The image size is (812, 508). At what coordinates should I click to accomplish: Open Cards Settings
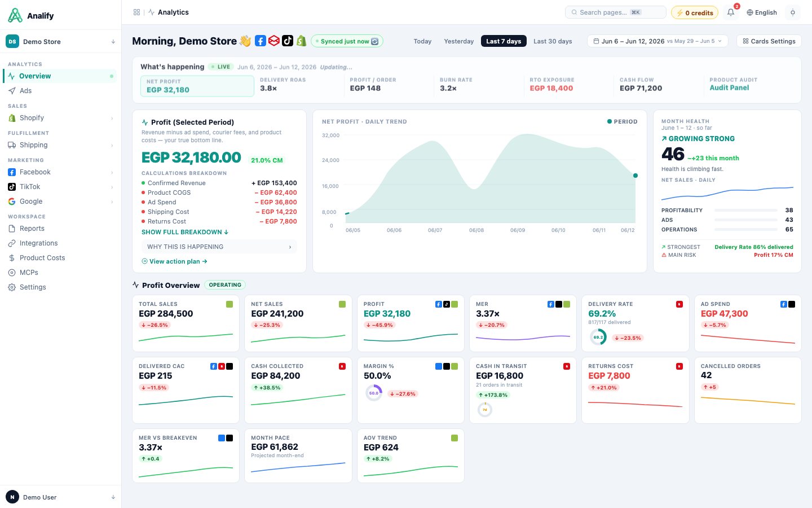click(769, 41)
